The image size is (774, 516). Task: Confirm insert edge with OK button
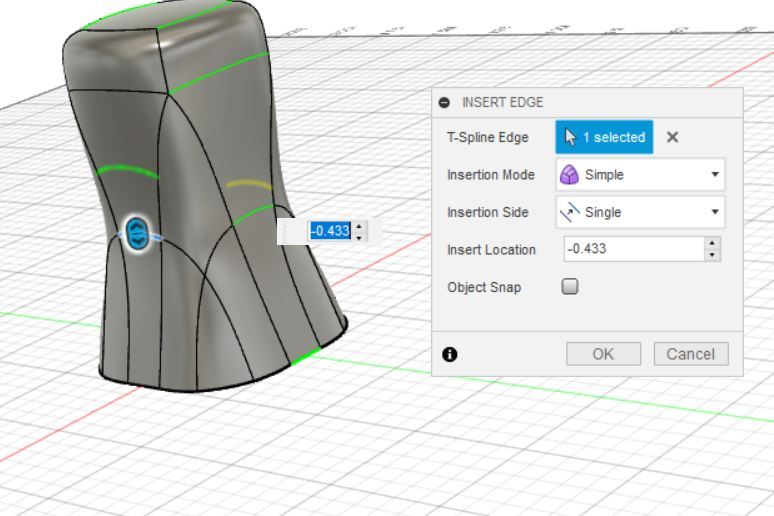point(603,354)
